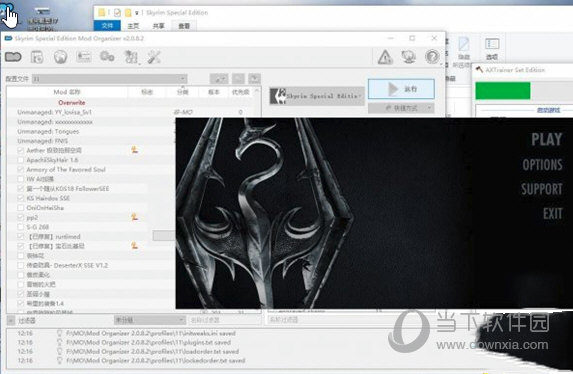Sort by priority column header

[x=240, y=92]
